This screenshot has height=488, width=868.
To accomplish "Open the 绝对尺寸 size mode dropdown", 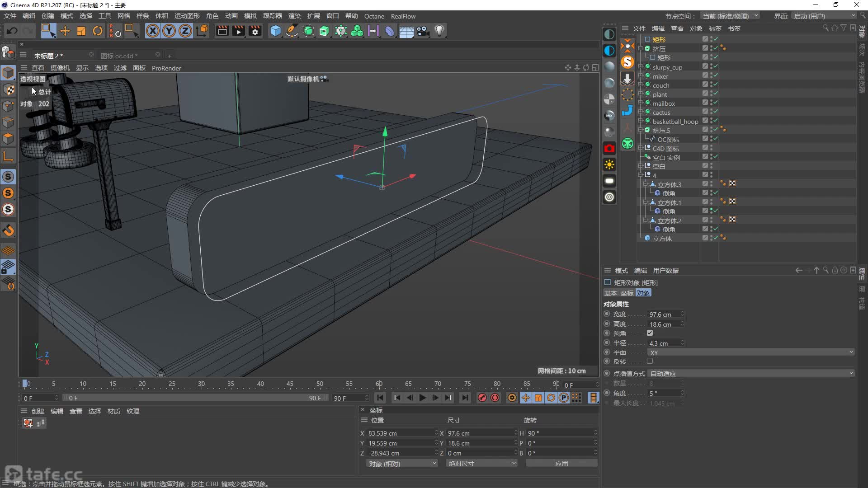I will tap(481, 464).
